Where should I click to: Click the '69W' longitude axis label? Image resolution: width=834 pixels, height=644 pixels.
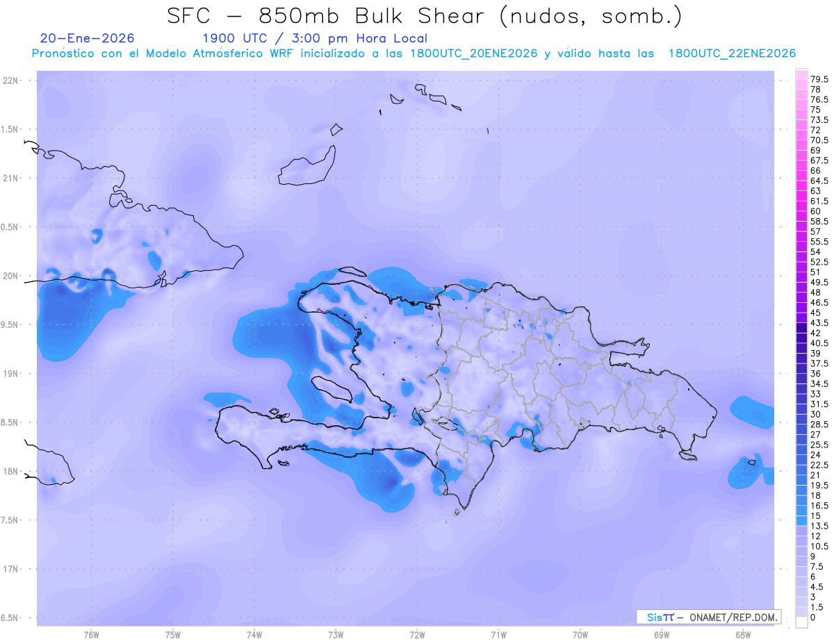pos(662,635)
